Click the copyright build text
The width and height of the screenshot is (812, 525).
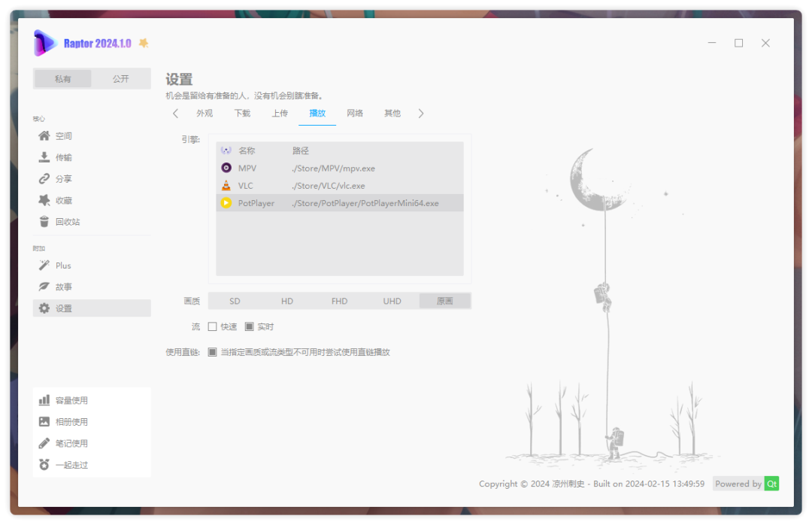(592, 484)
